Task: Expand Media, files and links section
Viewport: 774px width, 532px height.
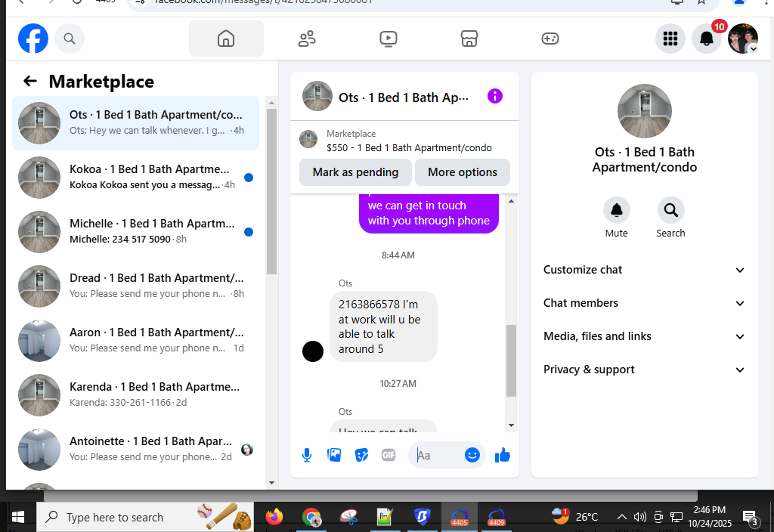Action: [644, 336]
